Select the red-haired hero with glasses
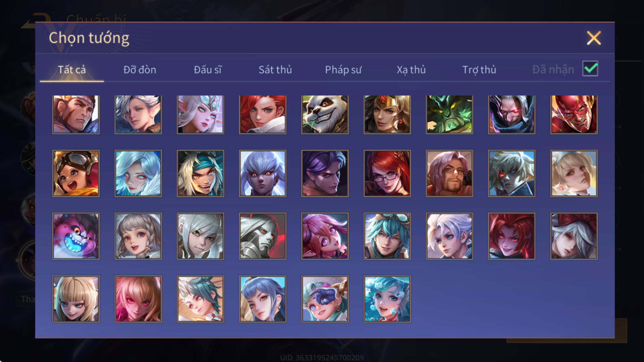 (387, 173)
